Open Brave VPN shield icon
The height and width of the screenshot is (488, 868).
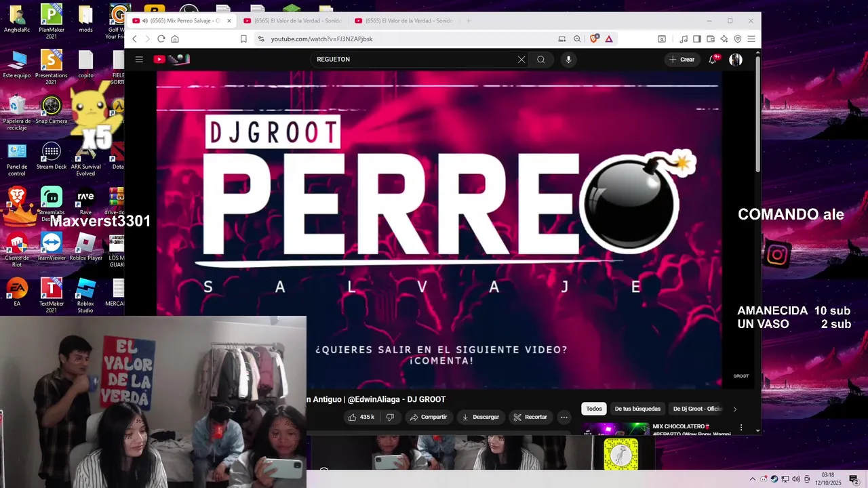tap(738, 39)
